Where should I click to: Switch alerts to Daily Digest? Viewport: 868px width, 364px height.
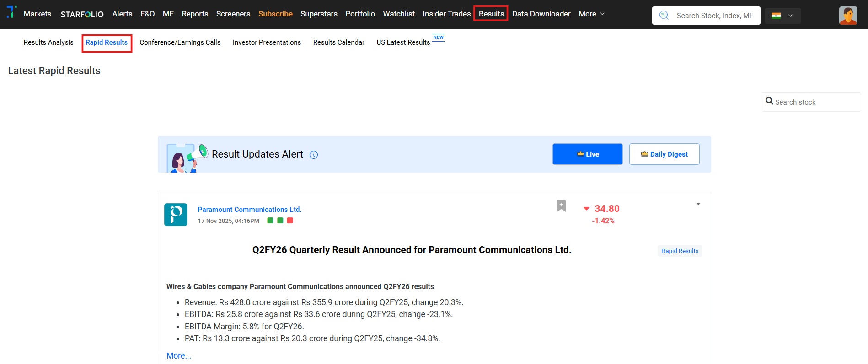(664, 154)
